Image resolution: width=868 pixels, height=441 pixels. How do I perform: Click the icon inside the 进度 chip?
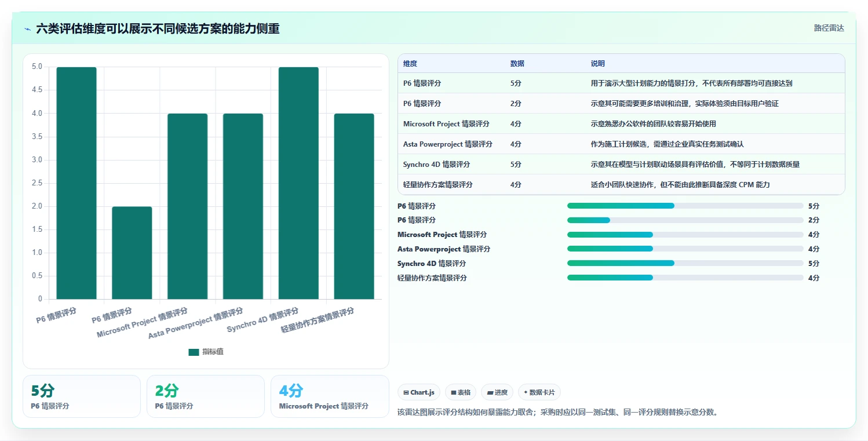click(x=490, y=393)
